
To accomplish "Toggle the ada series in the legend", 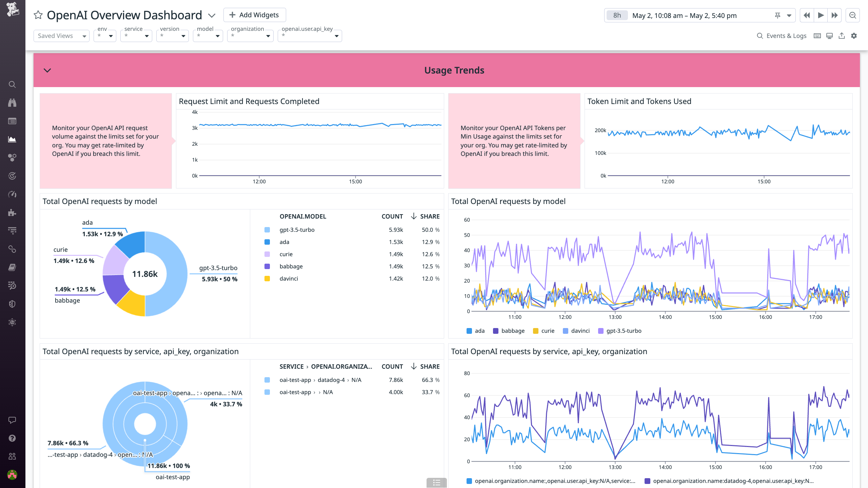I will [x=476, y=331].
